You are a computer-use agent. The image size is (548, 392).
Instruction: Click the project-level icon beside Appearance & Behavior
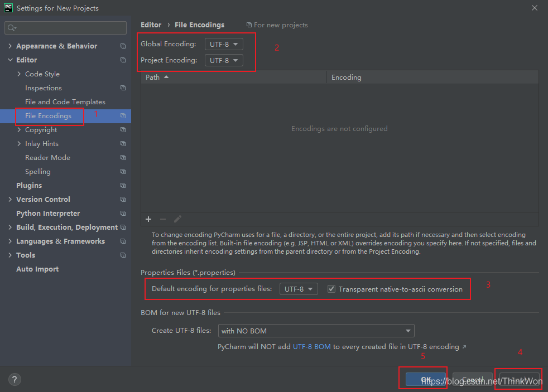[123, 46]
